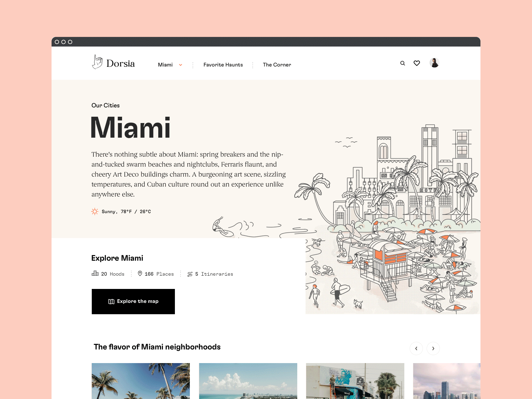This screenshot has height=399, width=532.
Task: Click the buildings icon beside 20 Hoods
Action: (x=95, y=273)
